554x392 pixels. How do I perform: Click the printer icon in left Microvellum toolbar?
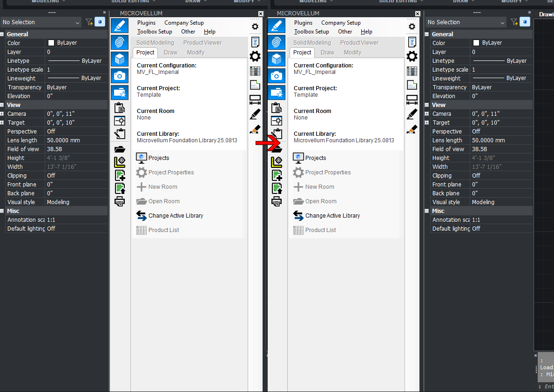coord(120,201)
